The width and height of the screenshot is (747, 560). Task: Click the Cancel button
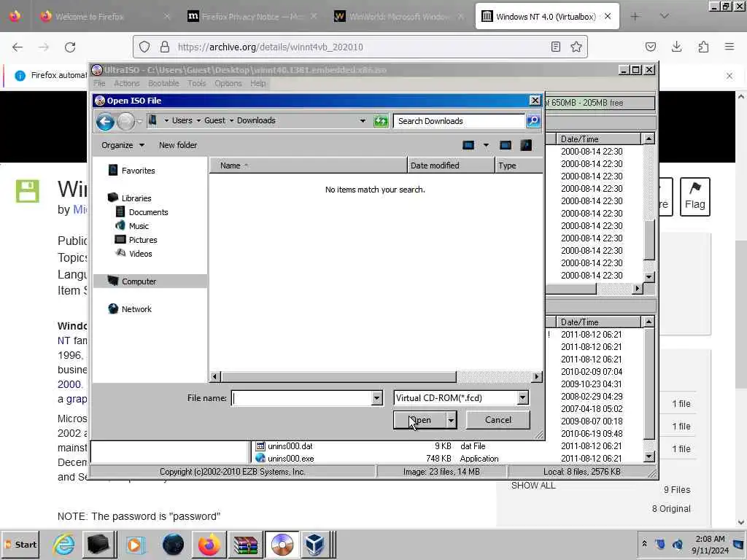click(x=498, y=420)
